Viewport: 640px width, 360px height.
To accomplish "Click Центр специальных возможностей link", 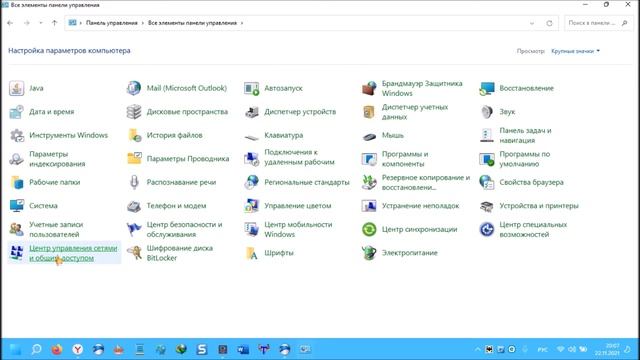I will pyautogui.click(x=533, y=229).
